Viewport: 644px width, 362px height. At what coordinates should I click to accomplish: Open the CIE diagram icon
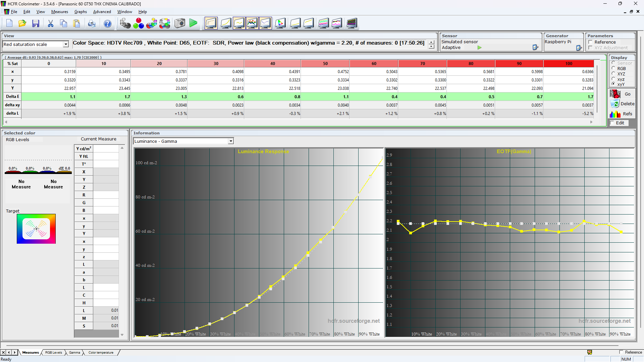click(x=280, y=23)
